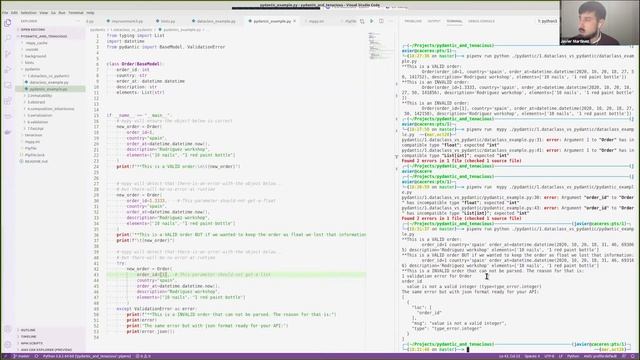The width and height of the screenshot is (640, 360).
Task: Open the Run and Debug view
Action: [x=8, y=70]
